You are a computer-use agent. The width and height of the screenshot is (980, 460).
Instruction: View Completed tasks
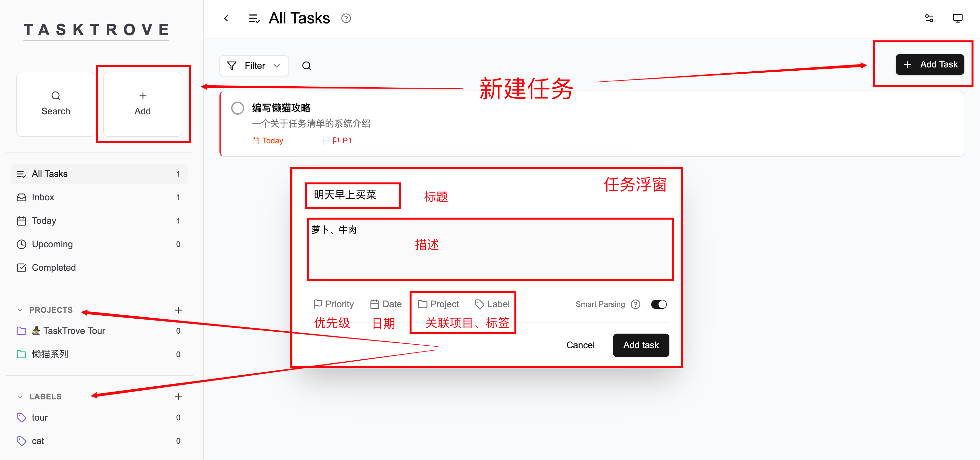(99, 268)
